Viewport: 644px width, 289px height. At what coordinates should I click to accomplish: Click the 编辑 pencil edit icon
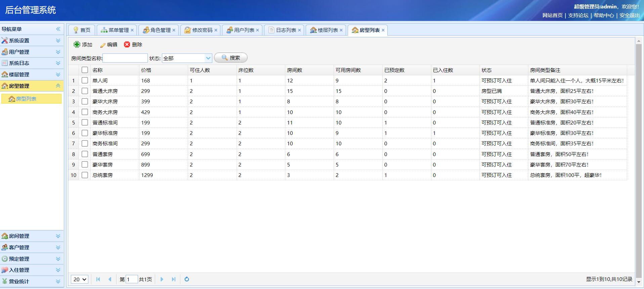(x=103, y=45)
